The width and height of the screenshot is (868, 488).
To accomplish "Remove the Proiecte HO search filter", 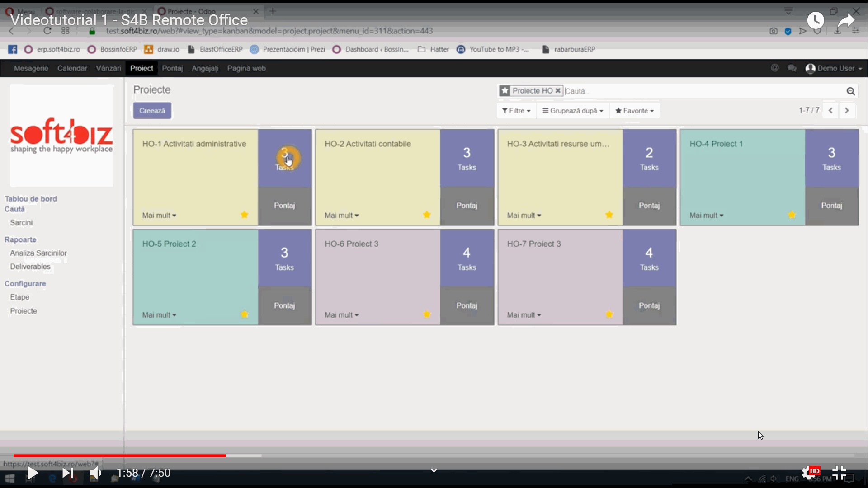I will pos(558,91).
